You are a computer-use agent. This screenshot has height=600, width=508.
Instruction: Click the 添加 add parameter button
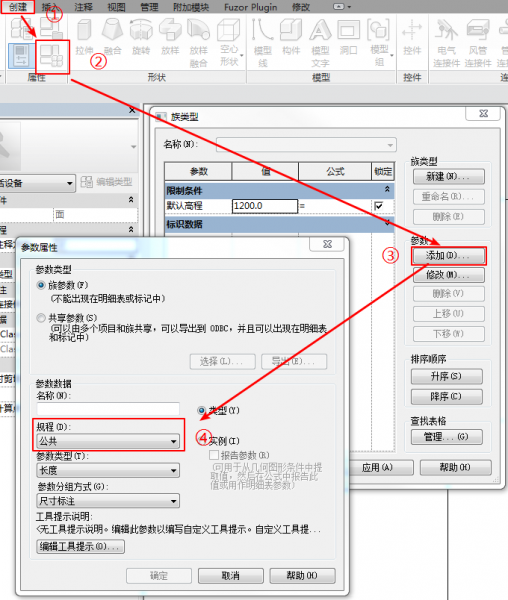point(448,256)
